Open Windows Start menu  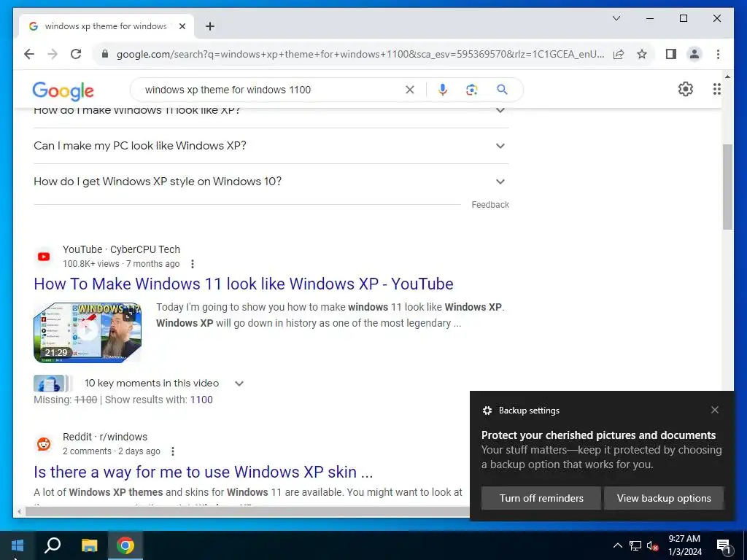(18, 545)
